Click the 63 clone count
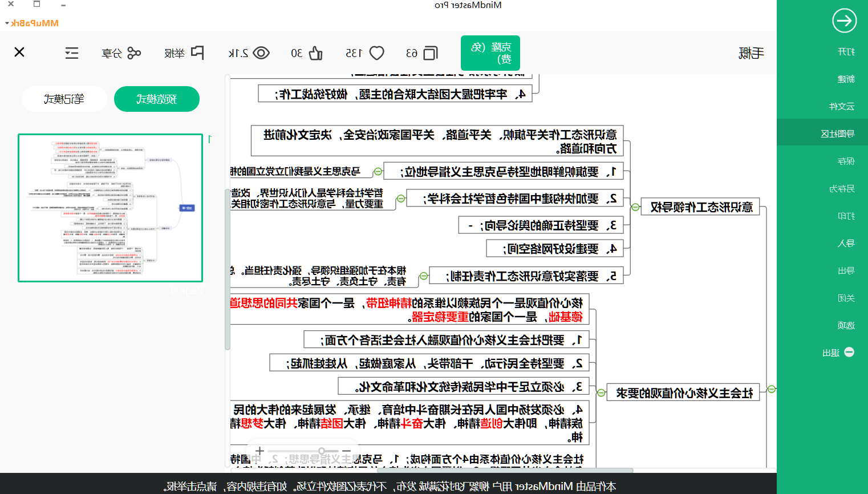Image resolution: width=868 pixels, height=494 pixels. (x=412, y=53)
